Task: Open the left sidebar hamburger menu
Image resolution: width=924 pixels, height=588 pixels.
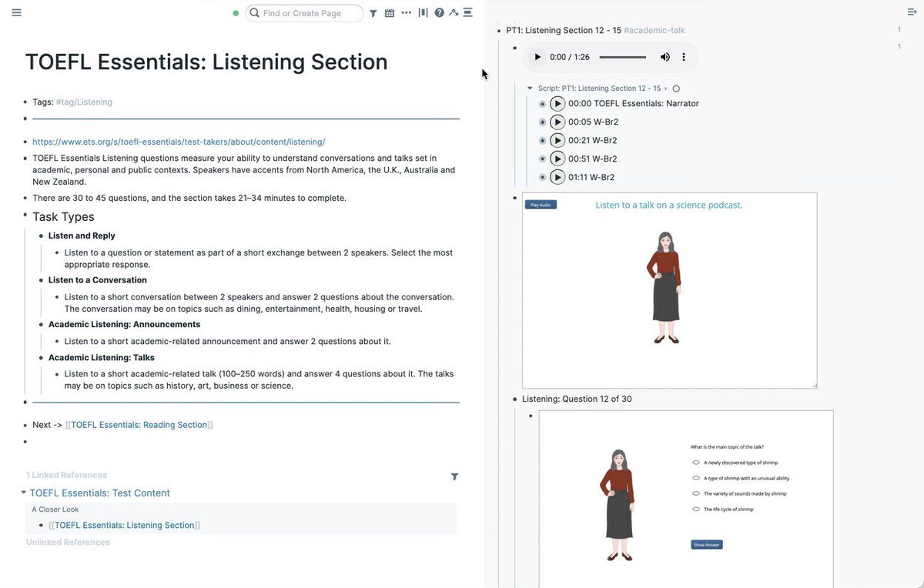Action: click(16, 13)
